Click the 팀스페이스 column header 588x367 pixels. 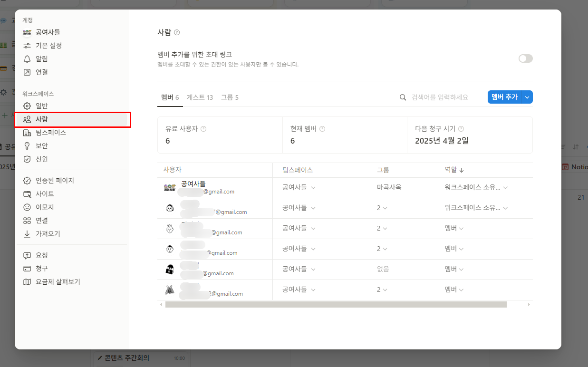[x=298, y=170]
